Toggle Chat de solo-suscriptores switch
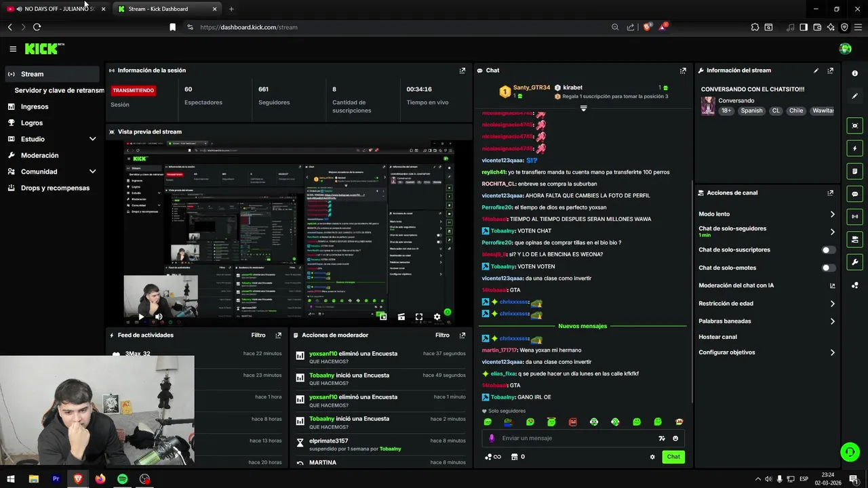Screen dimensions: 868x488 828,250
